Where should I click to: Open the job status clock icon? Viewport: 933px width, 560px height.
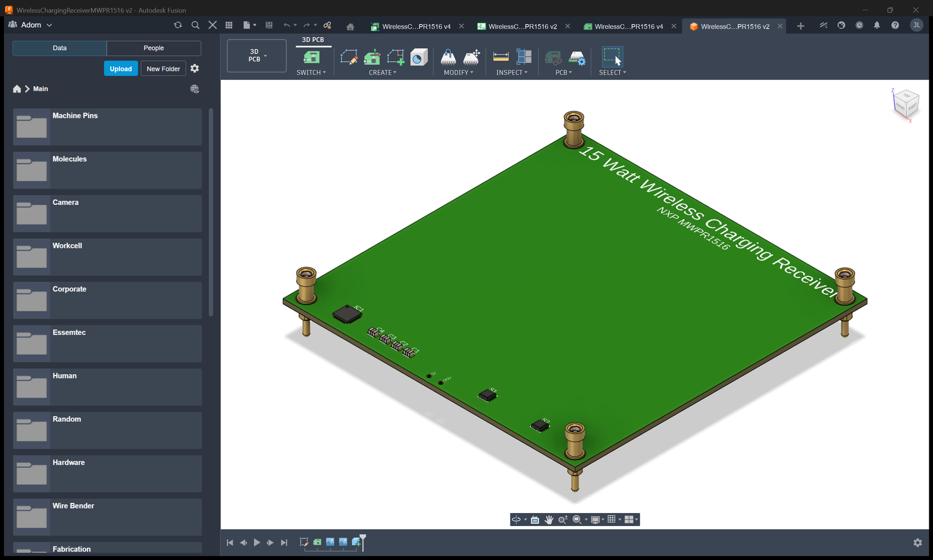point(859,25)
